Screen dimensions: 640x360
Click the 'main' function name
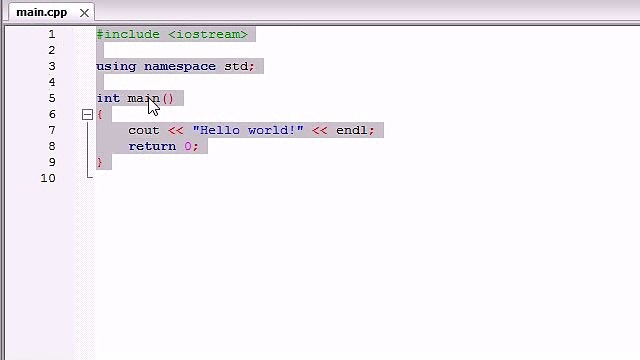click(x=144, y=98)
